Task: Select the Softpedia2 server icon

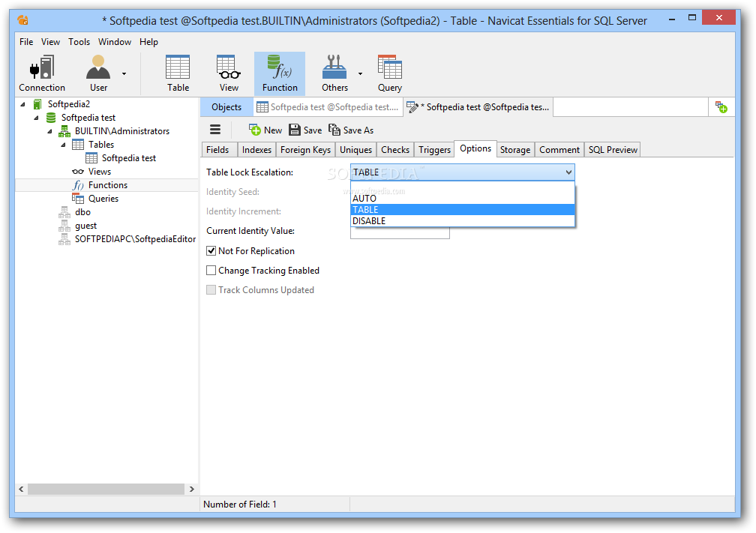Action: pos(37,104)
